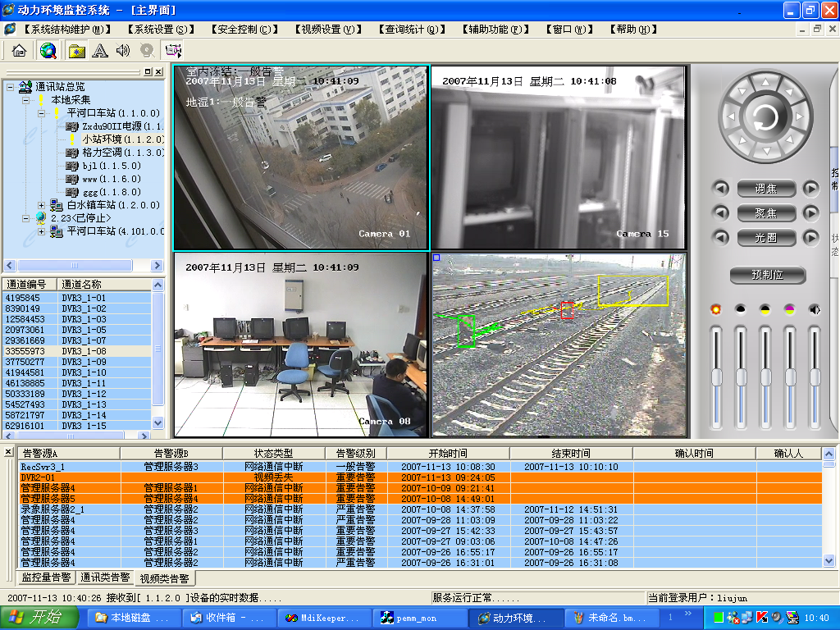Viewport: 840px width, 630px height.
Task: Switch to the 视频类告警 tab
Action: (x=164, y=578)
